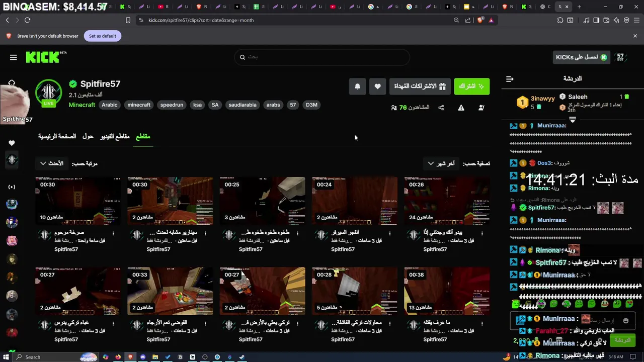Open the gifted subscriptions button
This screenshot has height=362, width=644.
point(420,86)
